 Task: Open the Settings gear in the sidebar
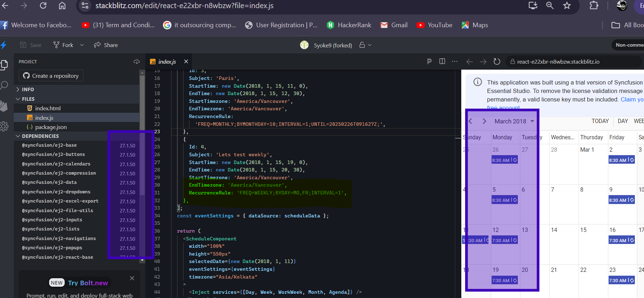point(4,126)
